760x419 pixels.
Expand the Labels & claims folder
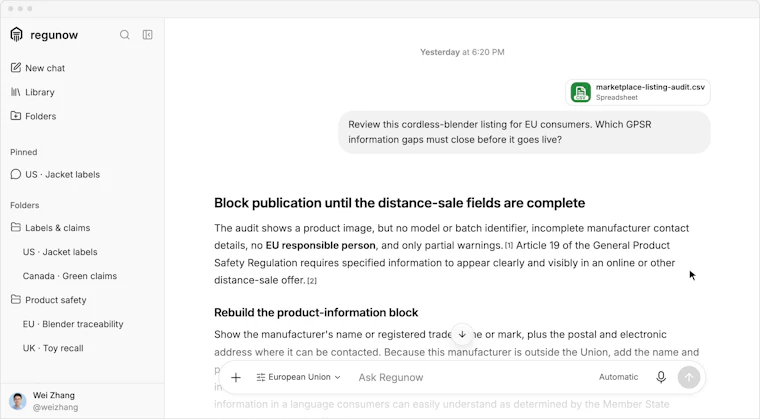(x=50, y=228)
